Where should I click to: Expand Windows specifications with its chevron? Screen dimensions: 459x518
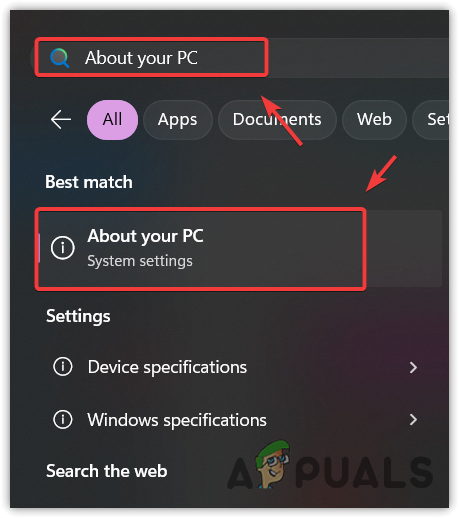(x=413, y=419)
